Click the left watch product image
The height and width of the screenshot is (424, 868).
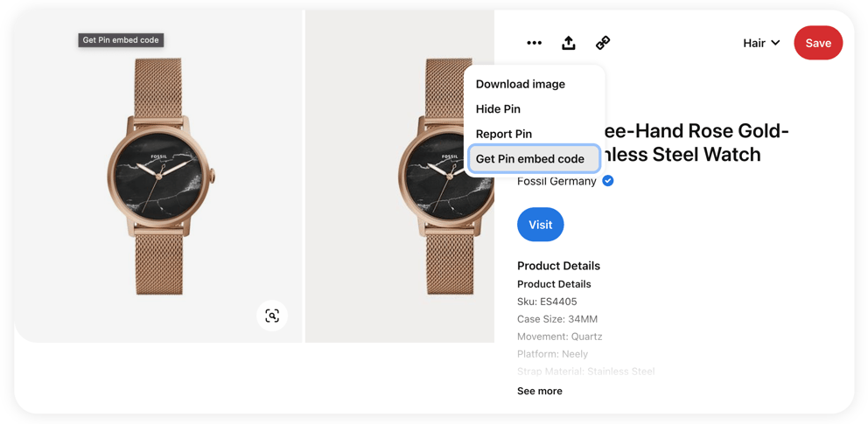pyautogui.click(x=159, y=176)
